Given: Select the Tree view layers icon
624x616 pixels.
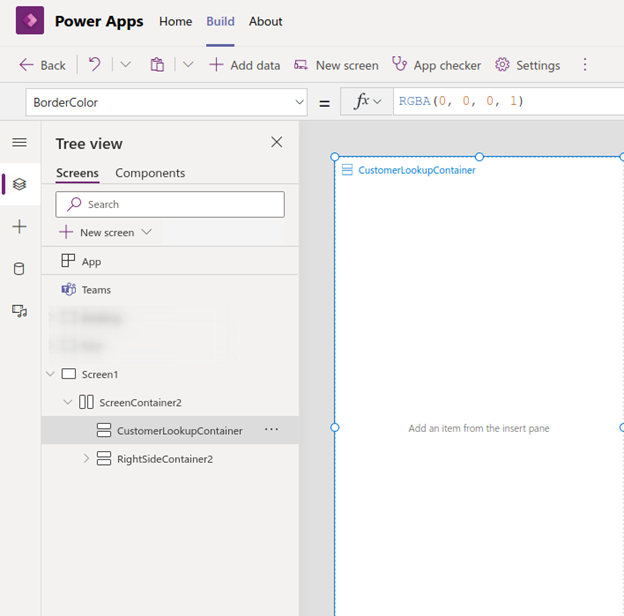Looking at the screenshot, I should click(20, 184).
